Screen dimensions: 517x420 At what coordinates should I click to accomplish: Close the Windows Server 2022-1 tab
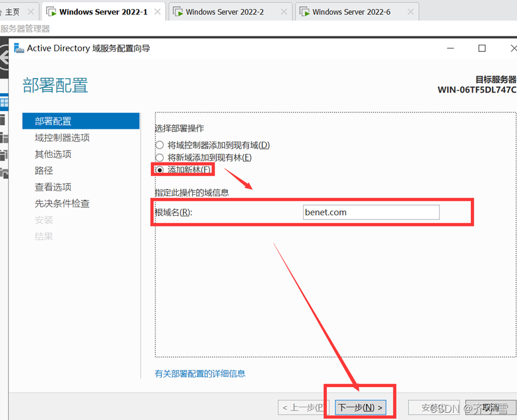click(158, 12)
